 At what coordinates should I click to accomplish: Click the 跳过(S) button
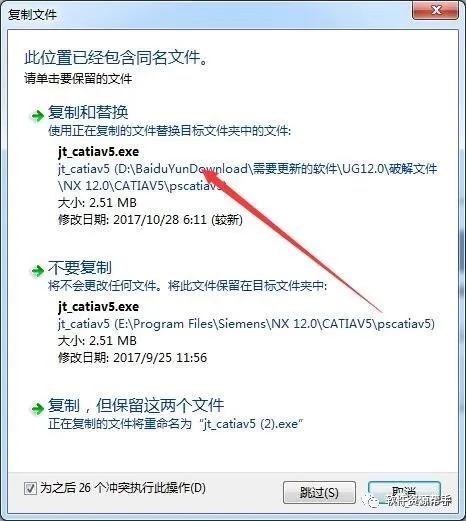[319, 492]
